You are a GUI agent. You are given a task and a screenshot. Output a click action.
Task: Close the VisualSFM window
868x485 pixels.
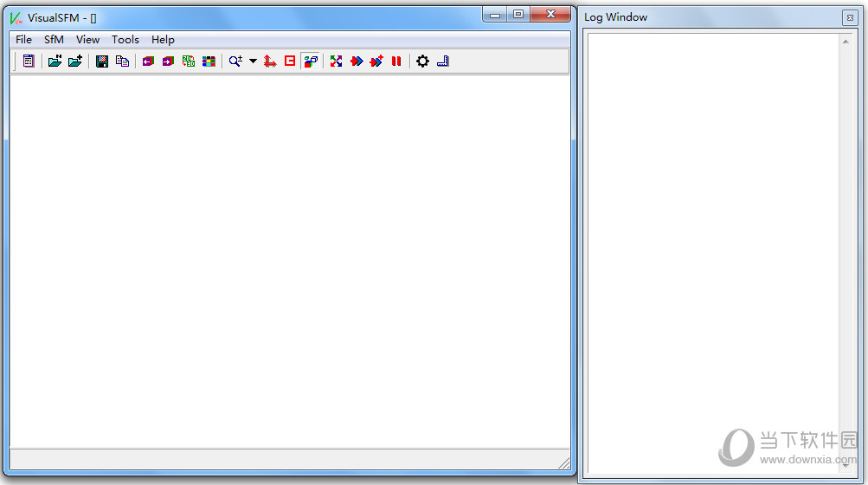(x=550, y=15)
